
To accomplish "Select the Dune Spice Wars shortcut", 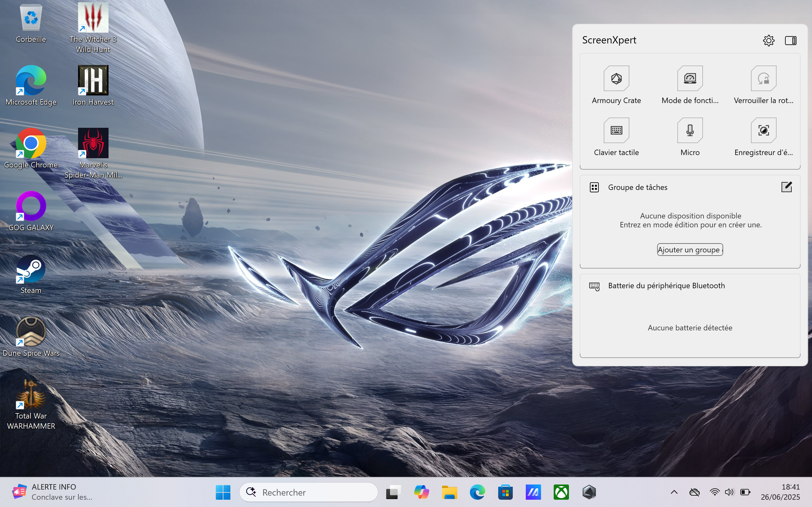I will click(31, 337).
